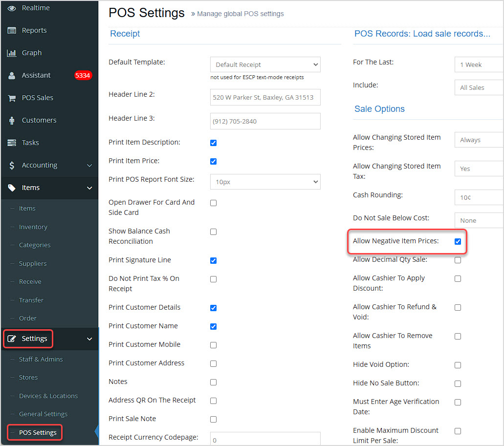Open the Tasks panel

coord(30,142)
